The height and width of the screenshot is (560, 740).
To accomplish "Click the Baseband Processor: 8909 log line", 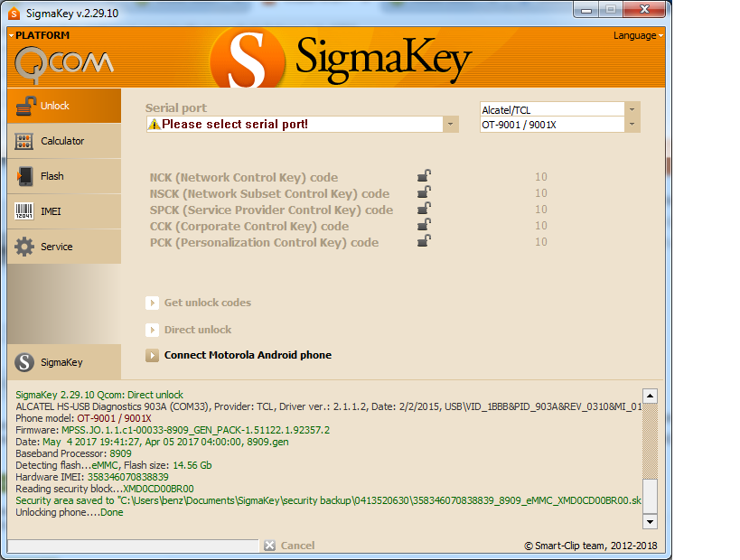I will (73, 453).
